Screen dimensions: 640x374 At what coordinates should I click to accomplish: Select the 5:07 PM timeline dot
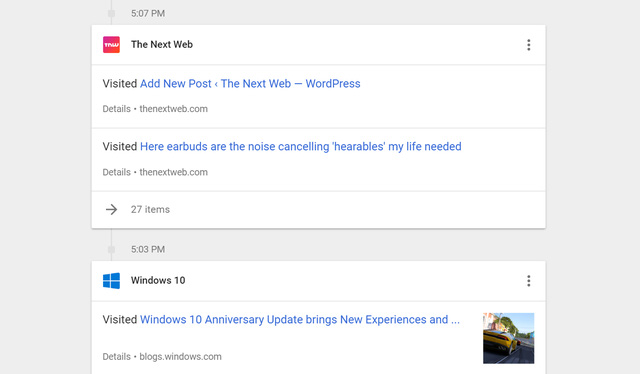coord(111,13)
